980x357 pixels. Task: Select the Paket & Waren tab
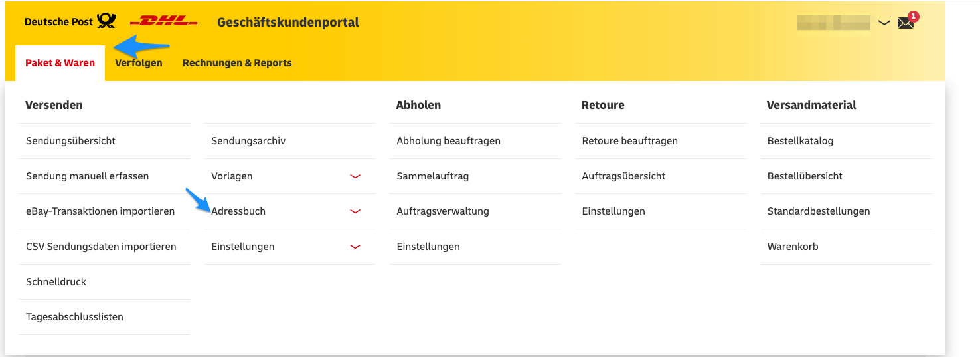pyautogui.click(x=60, y=63)
